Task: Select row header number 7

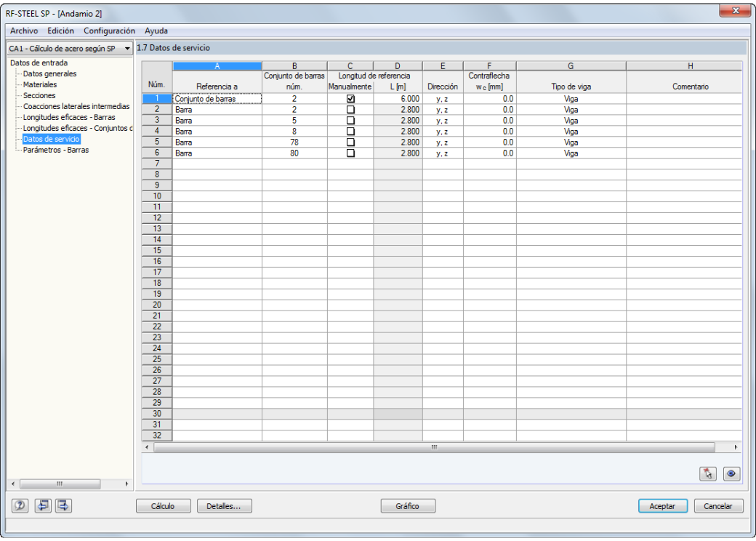Action: click(157, 164)
